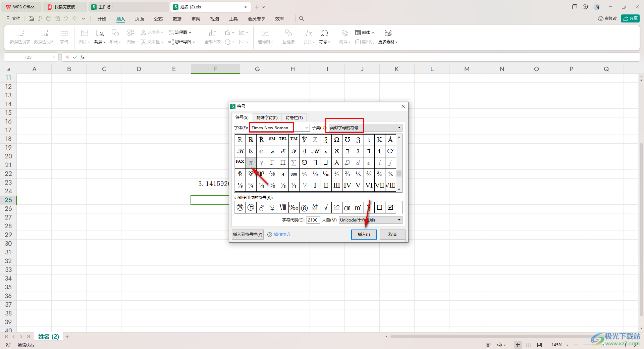Open the 开始 Home ribbon tab
Image resolution: width=644 pixels, height=349 pixels.
[102, 19]
